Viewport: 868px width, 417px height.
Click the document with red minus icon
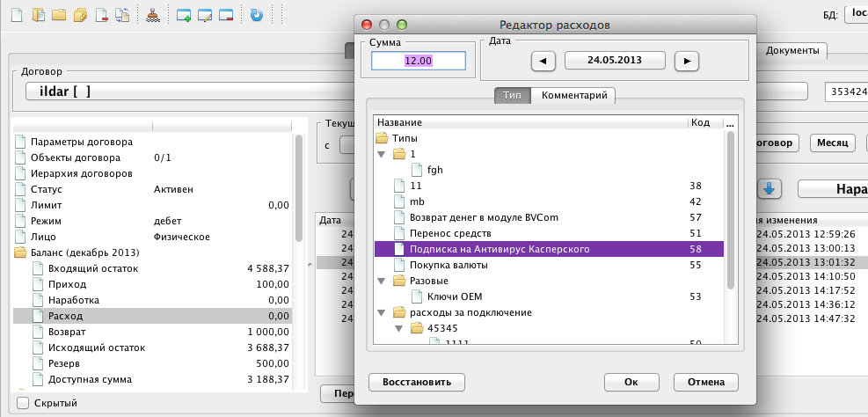tap(102, 15)
